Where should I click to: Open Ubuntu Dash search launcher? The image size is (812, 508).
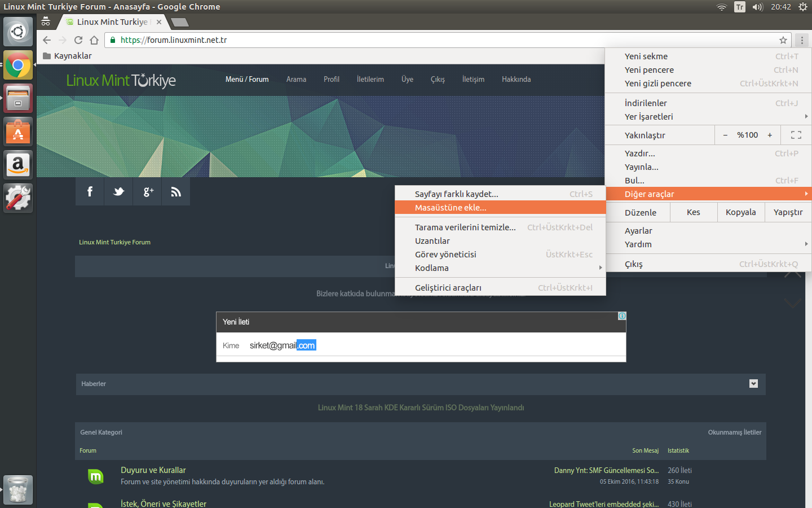click(x=18, y=32)
